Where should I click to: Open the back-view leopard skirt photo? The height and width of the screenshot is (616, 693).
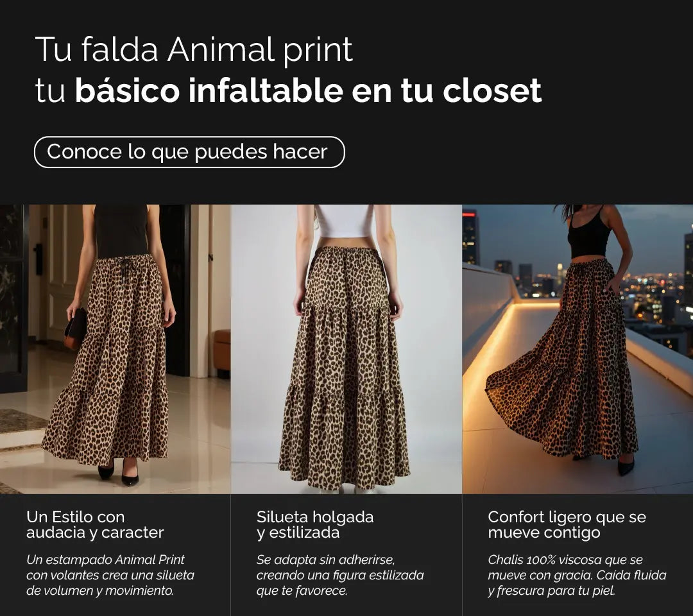coord(346,349)
